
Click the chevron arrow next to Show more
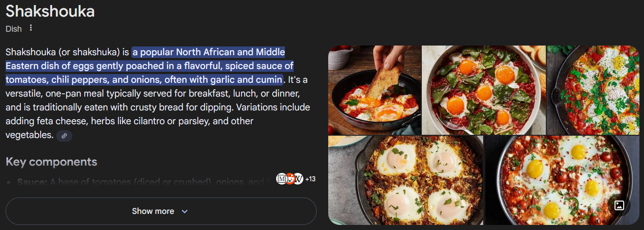(184, 212)
